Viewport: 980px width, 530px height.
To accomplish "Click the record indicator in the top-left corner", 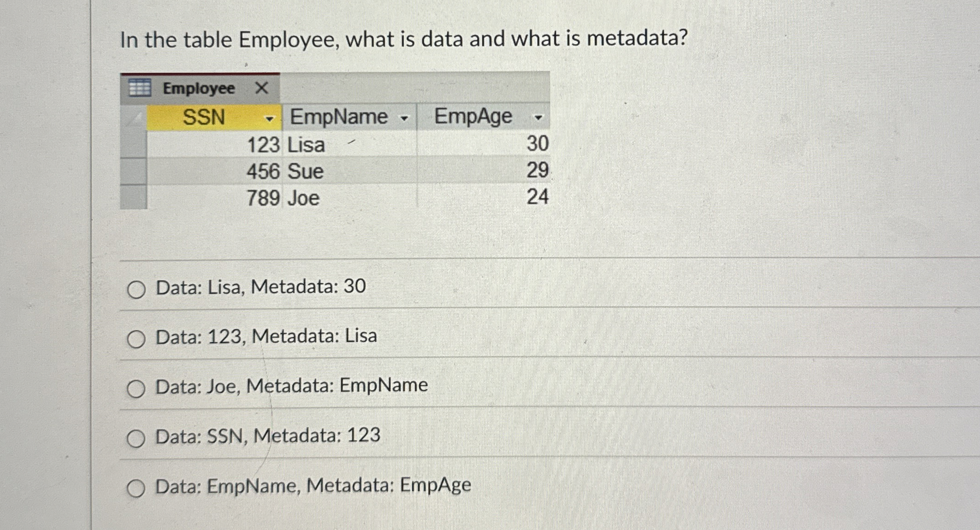I will 133,118.
